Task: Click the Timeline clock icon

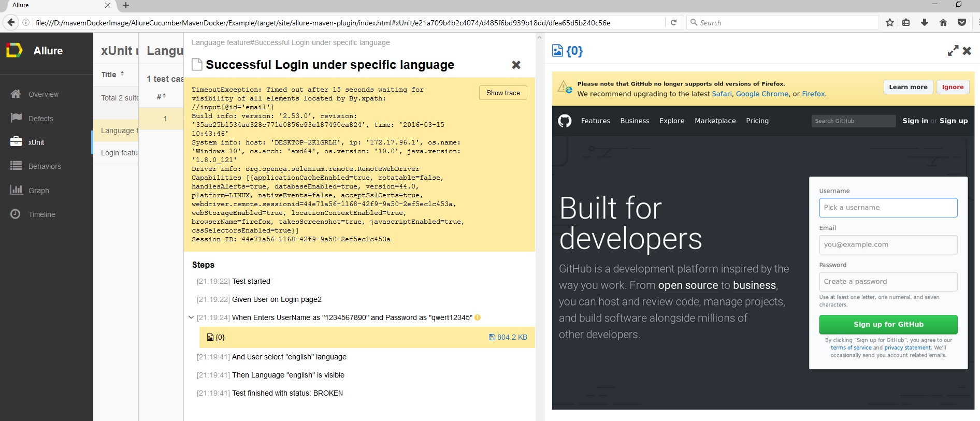Action: tap(16, 214)
